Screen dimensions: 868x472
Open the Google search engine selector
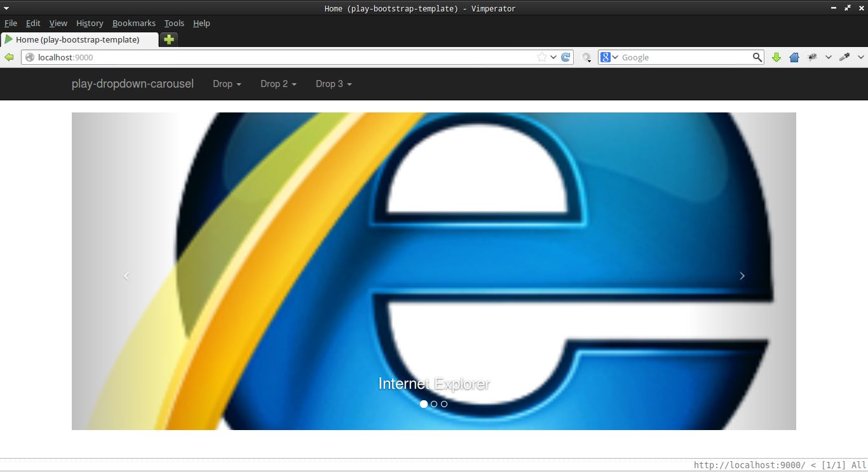[x=609, y=57]
